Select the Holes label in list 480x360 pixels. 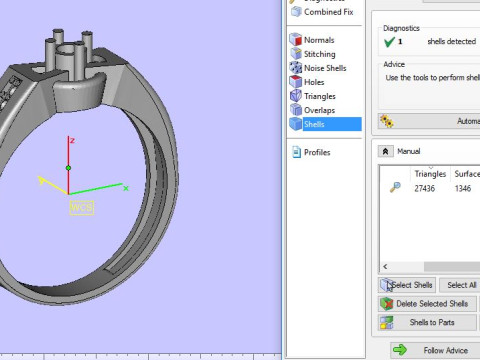pyautogui.click(x=314, y=82)
